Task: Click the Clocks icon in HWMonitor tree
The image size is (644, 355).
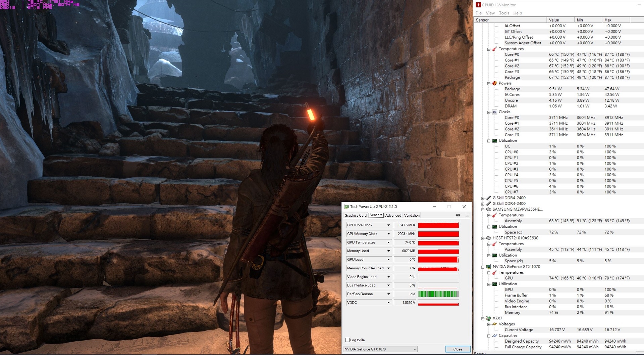Action: 494,112
